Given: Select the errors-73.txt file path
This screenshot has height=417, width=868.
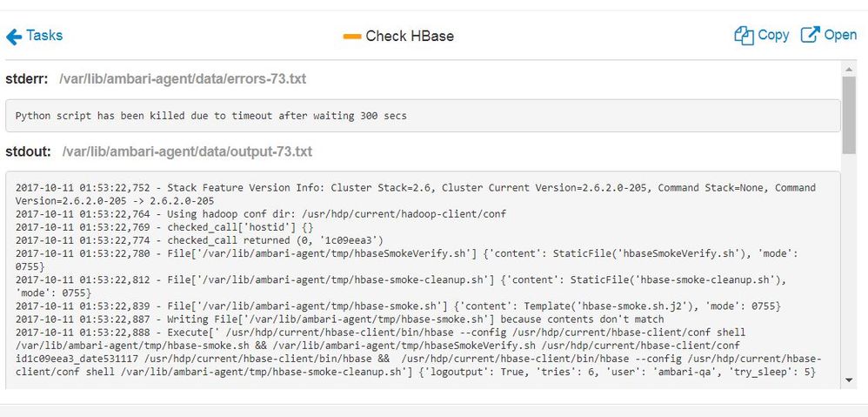Looking at the screenshot, I should [183, 80].
